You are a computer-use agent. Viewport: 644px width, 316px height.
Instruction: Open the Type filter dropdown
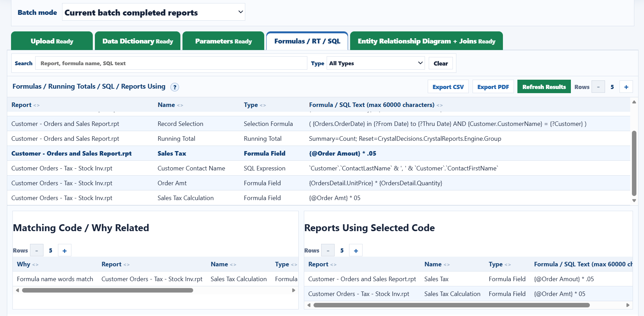376,63
